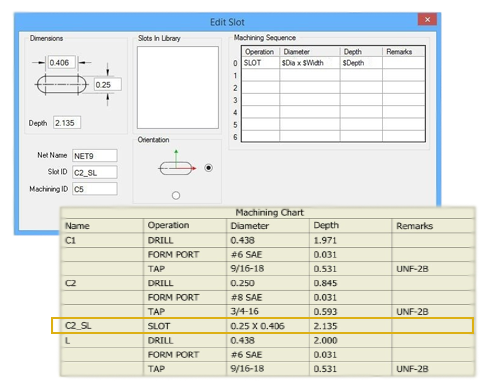Click the C2_SL name in Machining Chart
This screenshot has height=392, width=490.
pyautogui.click(x=78, y=326)
